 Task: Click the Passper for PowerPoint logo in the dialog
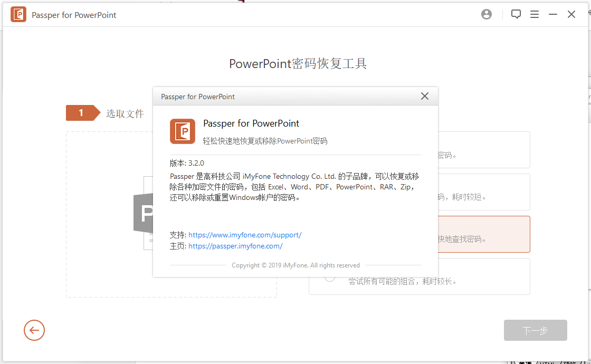point(182,131)
